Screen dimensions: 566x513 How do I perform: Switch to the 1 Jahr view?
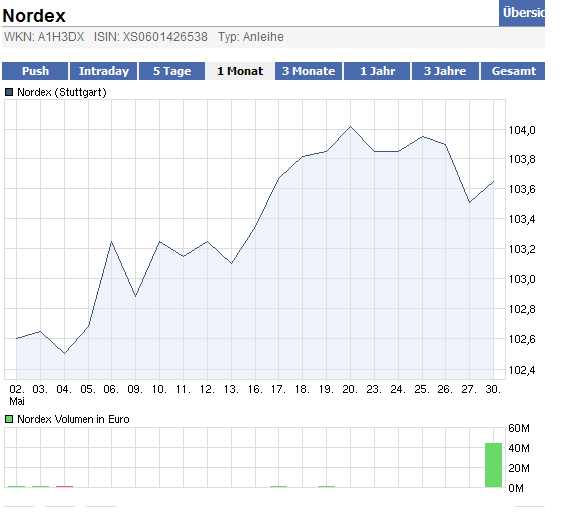point(377,71)
